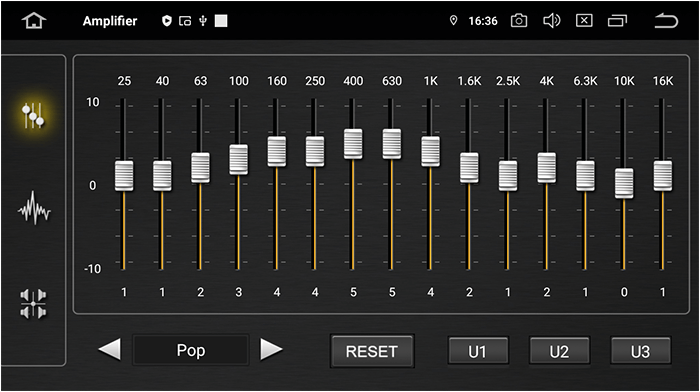Image resolution: width=700 pixels, height=392 pixels.
Task: Click the Pop preset name field
Action: click(191, 350)
